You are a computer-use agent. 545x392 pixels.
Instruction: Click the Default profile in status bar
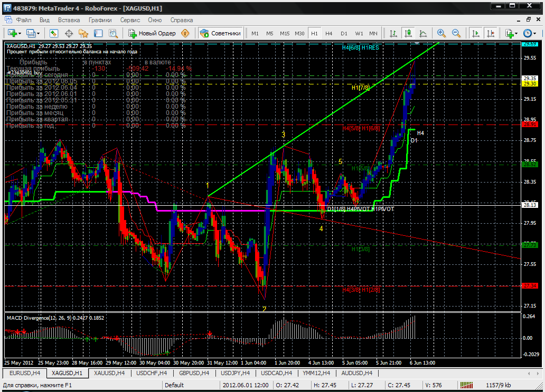coord(174,385)
